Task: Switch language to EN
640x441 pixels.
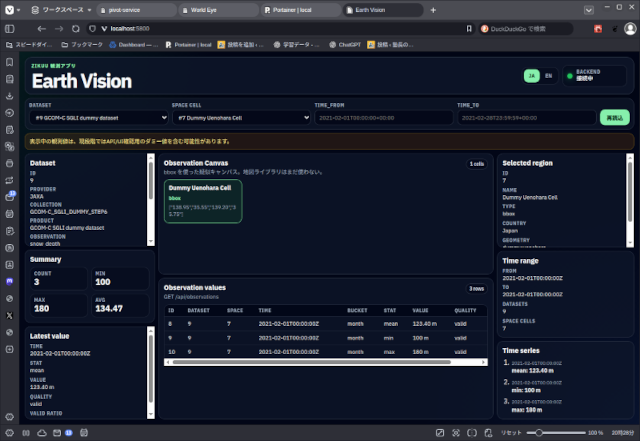Action: pyautogui.click(x=548, y=75)
